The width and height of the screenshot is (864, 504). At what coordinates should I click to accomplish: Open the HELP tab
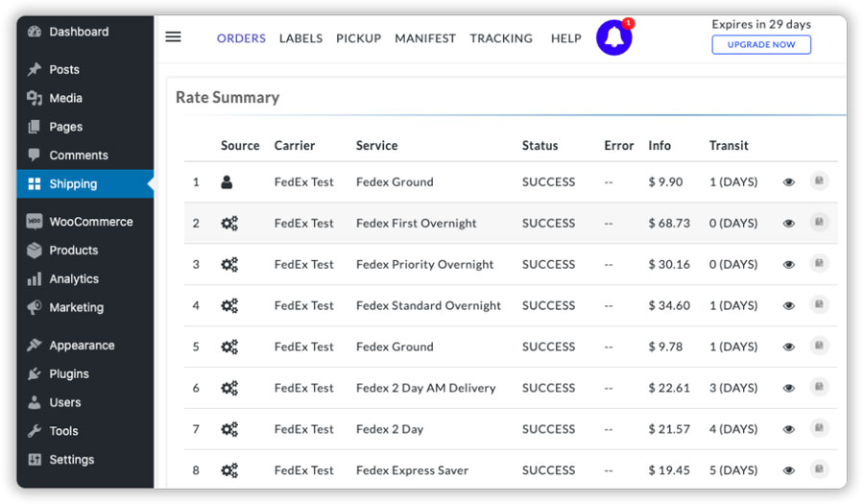coord(565,38)
